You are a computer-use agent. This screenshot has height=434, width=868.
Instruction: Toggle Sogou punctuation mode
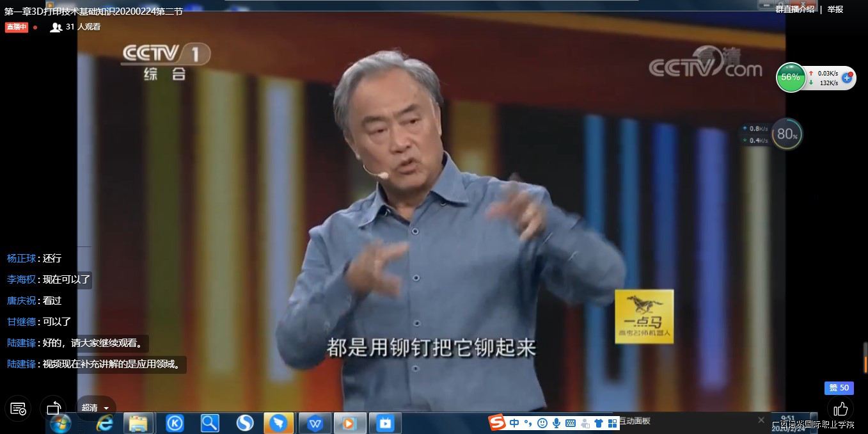click(528, 423)
